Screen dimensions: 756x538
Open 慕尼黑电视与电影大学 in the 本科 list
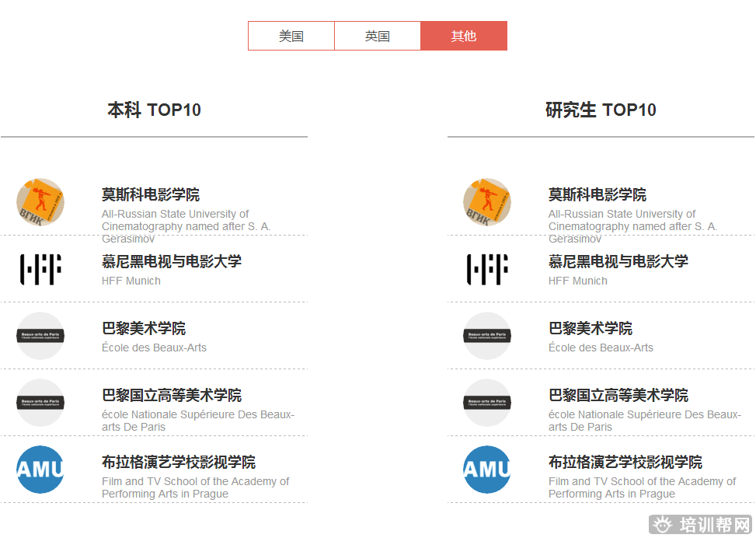tap(172, 261)
